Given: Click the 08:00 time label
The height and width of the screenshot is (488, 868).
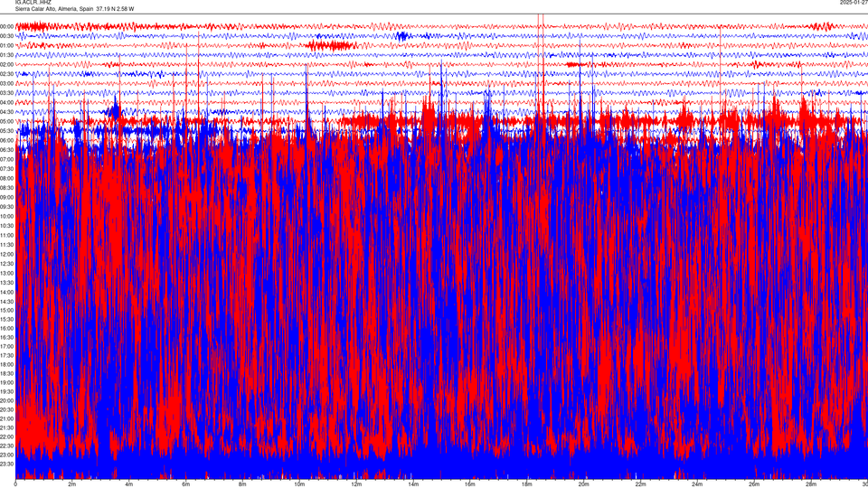Looking at the screenshot, I should click(x=7, y=178).
